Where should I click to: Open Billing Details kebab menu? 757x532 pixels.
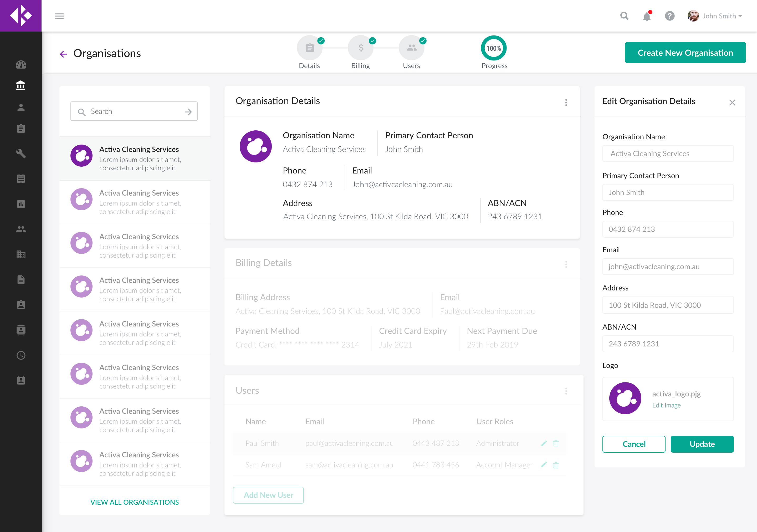[566, 264]
